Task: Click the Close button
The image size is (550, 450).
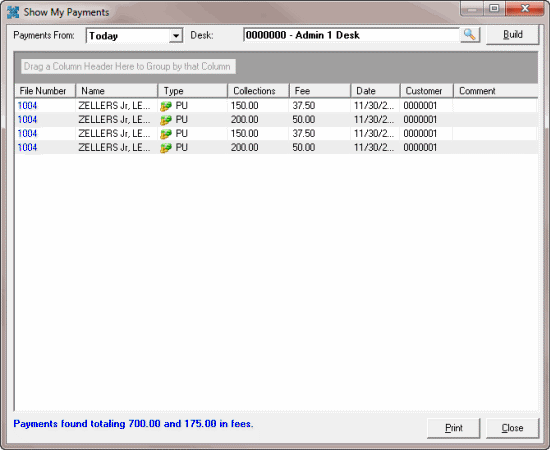Action: [x=512, y=428]
